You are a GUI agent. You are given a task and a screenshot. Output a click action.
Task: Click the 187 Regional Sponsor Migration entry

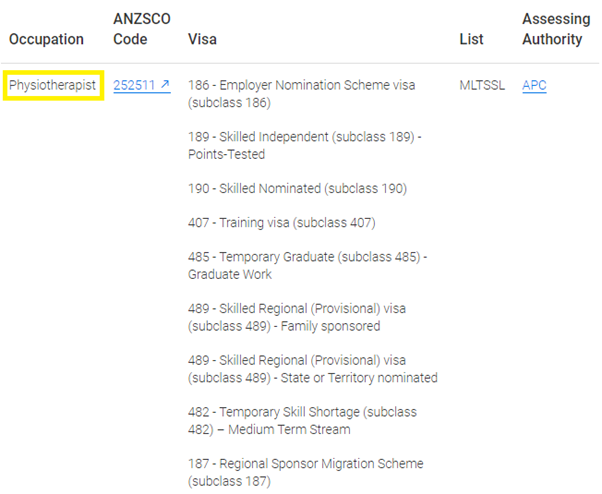click(x=306, y=473)
